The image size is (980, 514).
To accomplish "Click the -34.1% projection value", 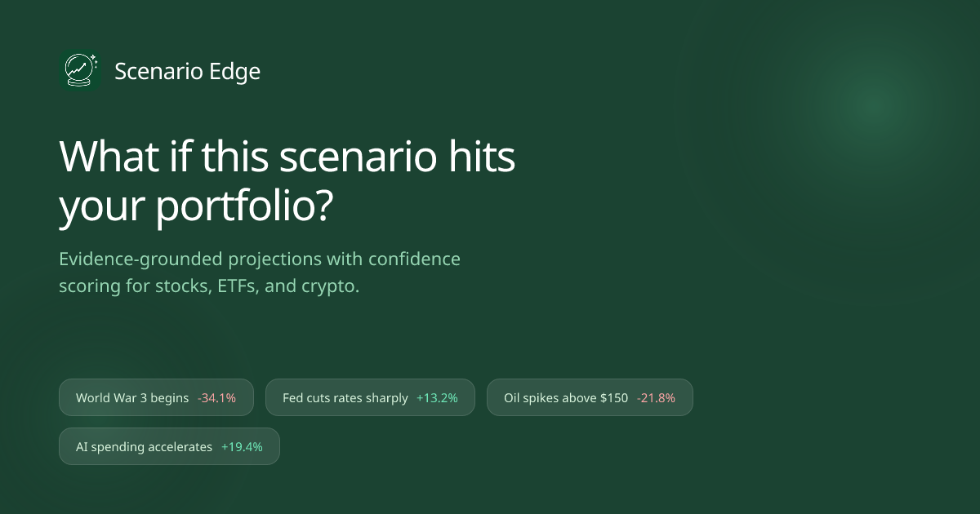I will [x=216, y=398].
